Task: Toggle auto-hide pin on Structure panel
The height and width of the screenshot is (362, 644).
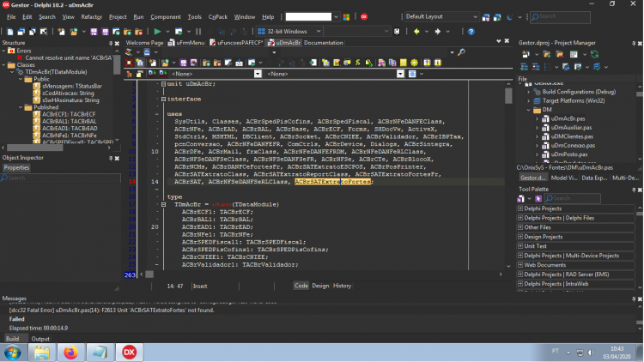Action: click(111, 43)
